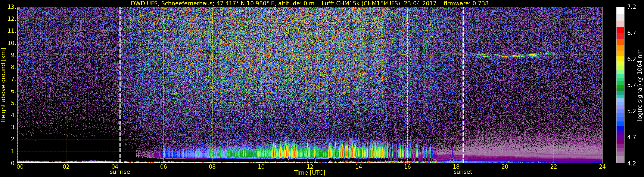Click the "log(rc-signal) @ 1064 nm" colorbar label

click(x=640, y=85)
